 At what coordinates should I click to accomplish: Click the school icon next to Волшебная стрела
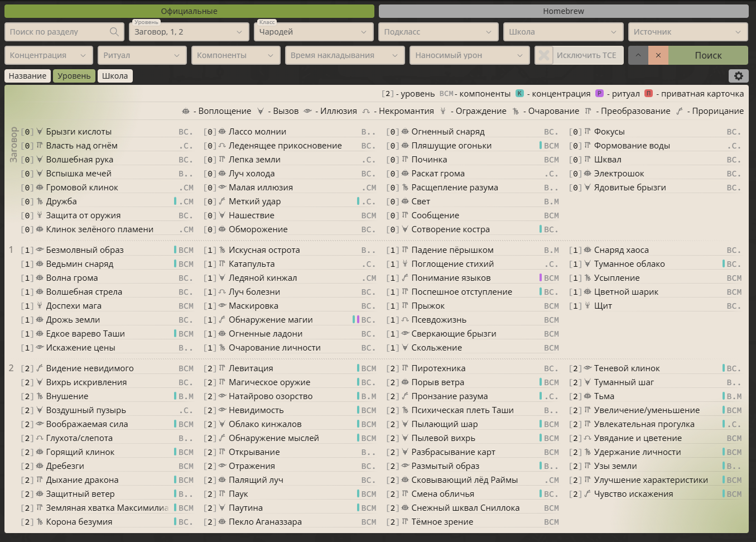[40, 292]
